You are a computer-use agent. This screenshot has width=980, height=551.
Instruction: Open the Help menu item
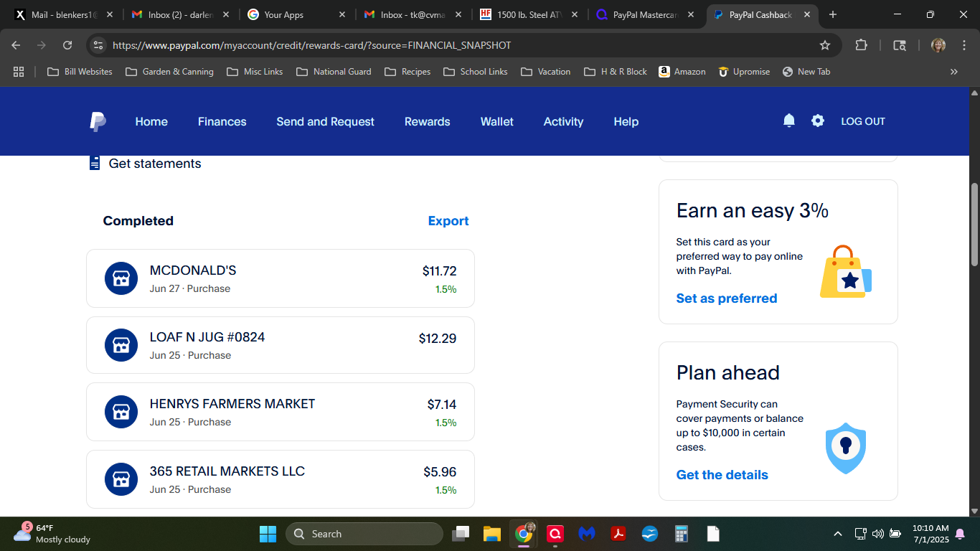(x=626, y=122)
